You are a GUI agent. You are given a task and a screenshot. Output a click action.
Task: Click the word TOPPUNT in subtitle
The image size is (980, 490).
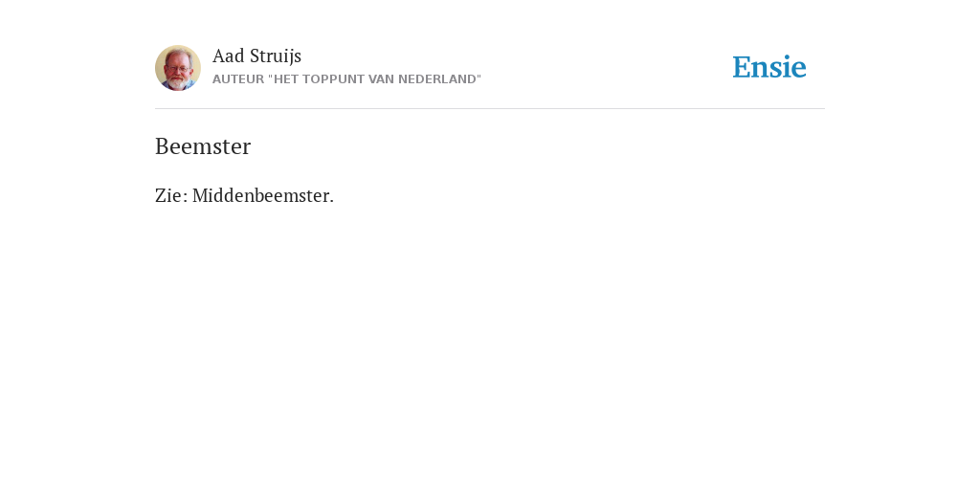tap(331, 79)
